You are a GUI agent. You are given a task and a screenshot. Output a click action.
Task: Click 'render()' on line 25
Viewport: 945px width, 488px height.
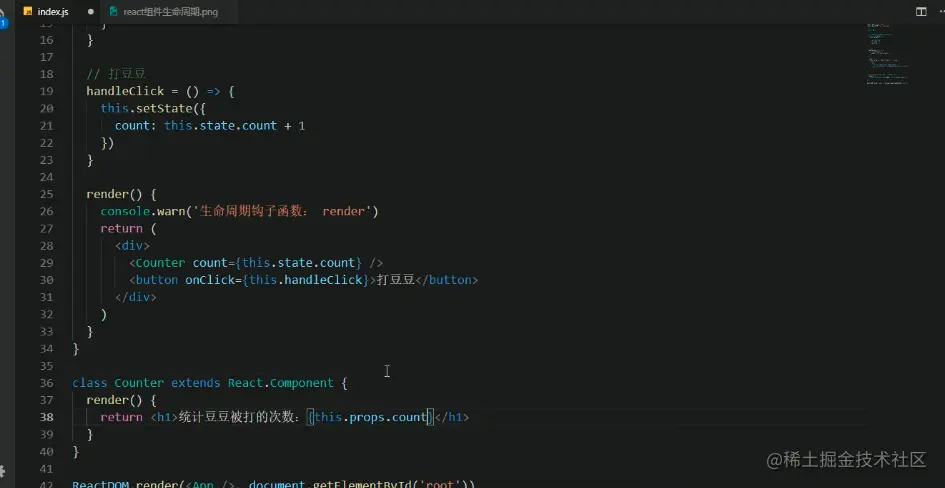click(115, 194)
